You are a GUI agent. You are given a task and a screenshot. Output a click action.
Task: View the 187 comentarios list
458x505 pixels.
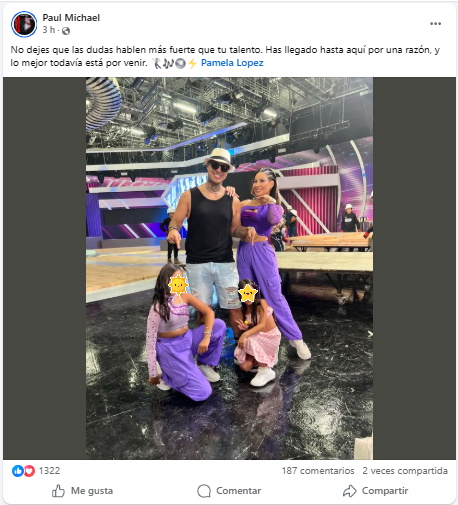tap(318, 471)
